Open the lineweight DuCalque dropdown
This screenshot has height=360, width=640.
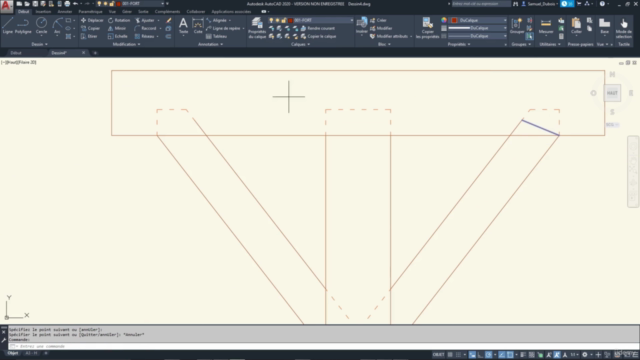pyautogui.click(x=478, y=28)
